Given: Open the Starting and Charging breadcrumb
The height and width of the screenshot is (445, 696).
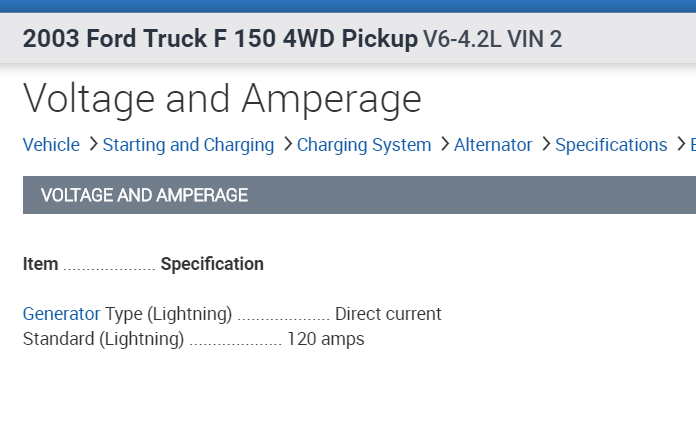Looking at the screenshot, I should 188,145.
